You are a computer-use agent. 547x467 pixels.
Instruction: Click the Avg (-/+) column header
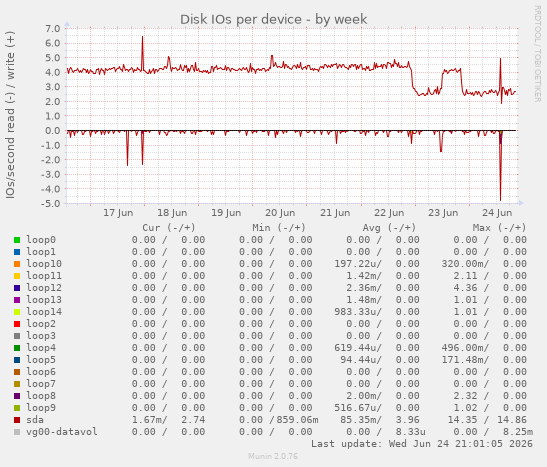click(389, 228)
